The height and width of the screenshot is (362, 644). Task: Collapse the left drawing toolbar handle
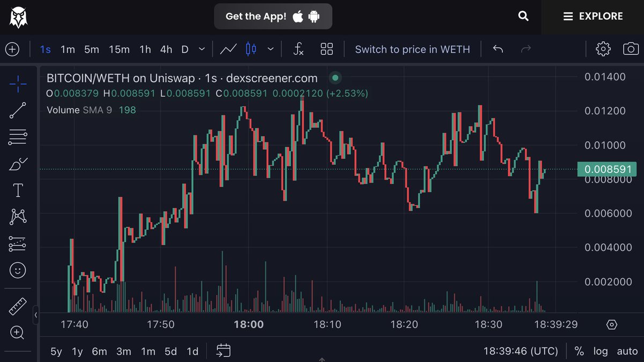pyautogui.click(x=36, y=315)
